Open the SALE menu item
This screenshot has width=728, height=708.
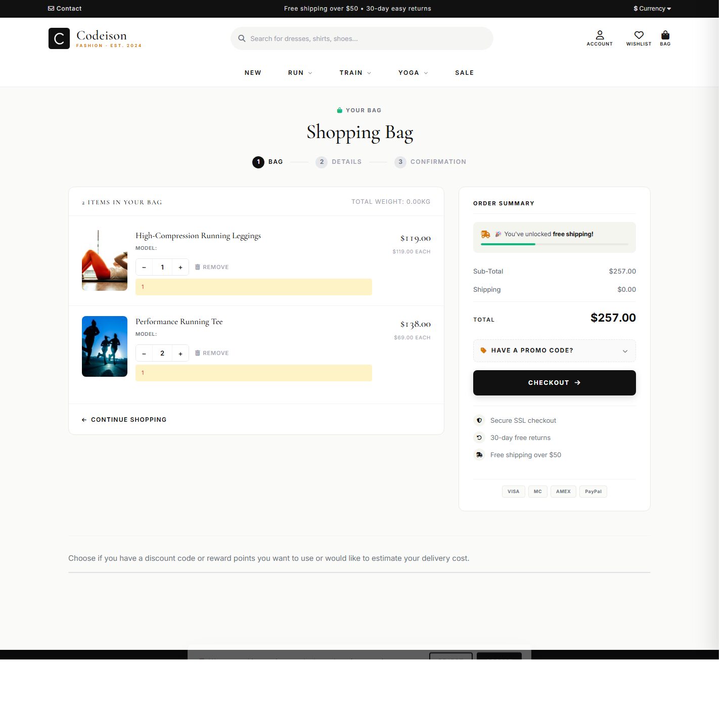coord(464,72)
